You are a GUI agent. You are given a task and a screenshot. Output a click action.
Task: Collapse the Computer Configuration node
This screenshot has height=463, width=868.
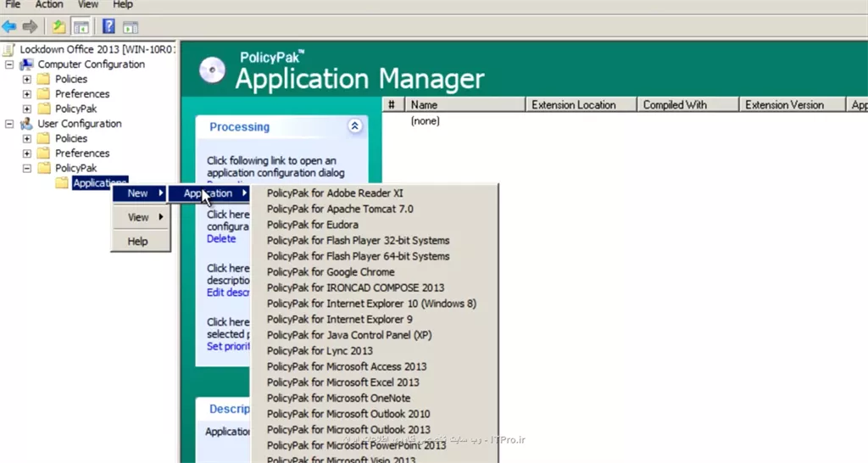point(8,64)
